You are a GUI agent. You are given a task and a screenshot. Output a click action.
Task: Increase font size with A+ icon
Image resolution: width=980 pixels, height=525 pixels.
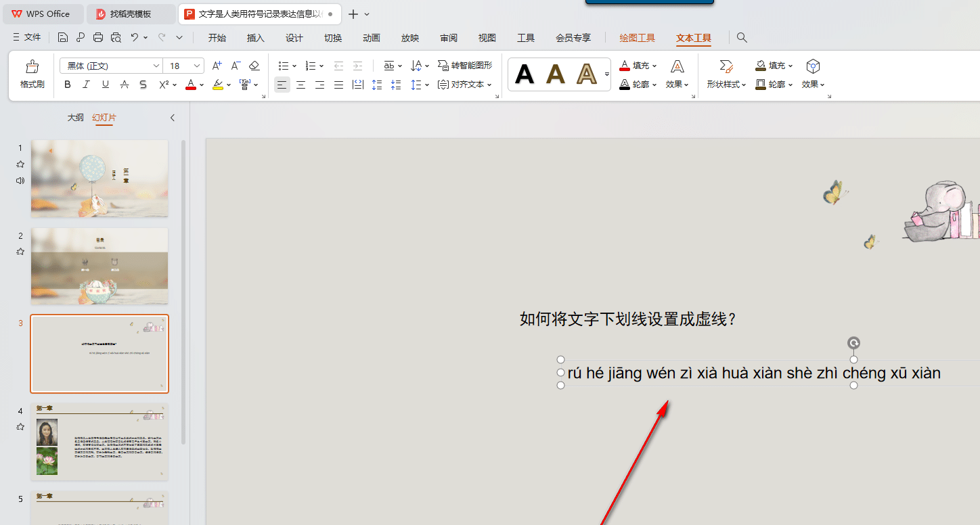217,66
